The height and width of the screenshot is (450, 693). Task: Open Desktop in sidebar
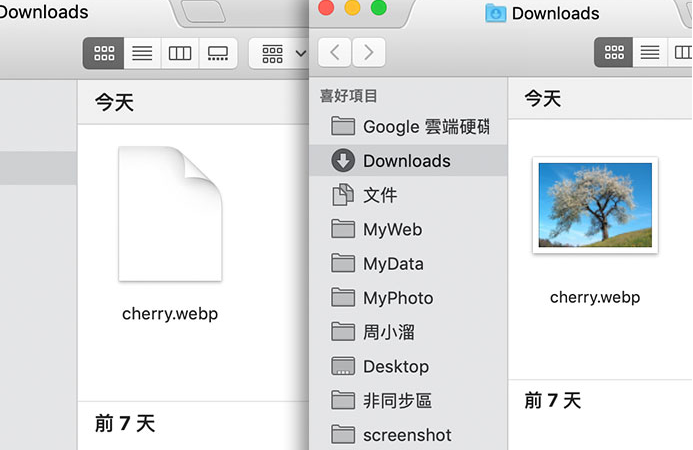(408, 366)
